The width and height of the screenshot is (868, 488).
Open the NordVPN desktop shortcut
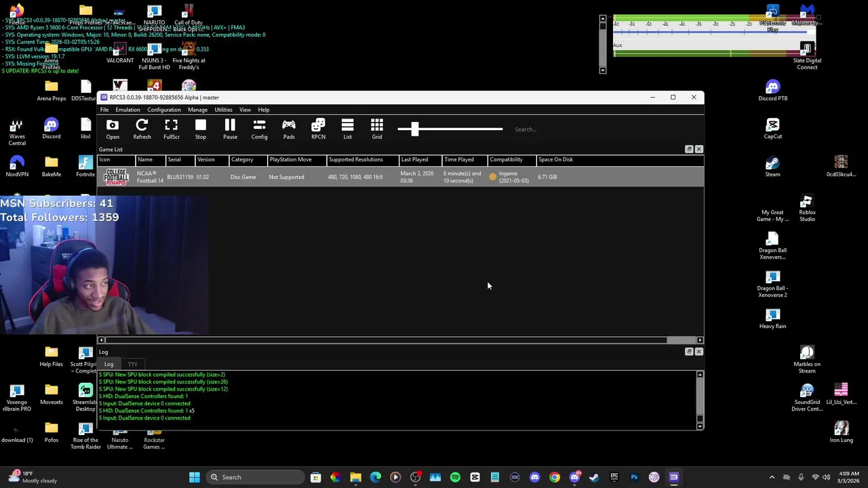pyautogui.click(x=17, y=166)
